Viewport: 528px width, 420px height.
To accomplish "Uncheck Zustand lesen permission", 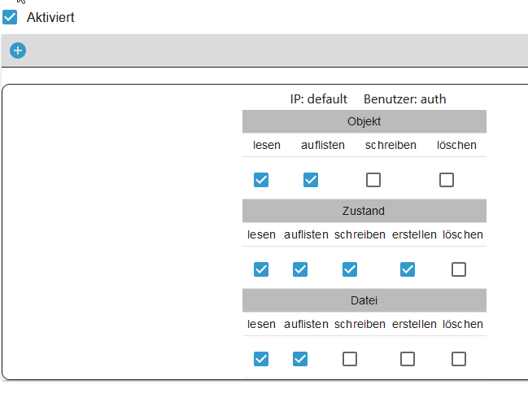I will pyautogui.click(x=261, y=269).
